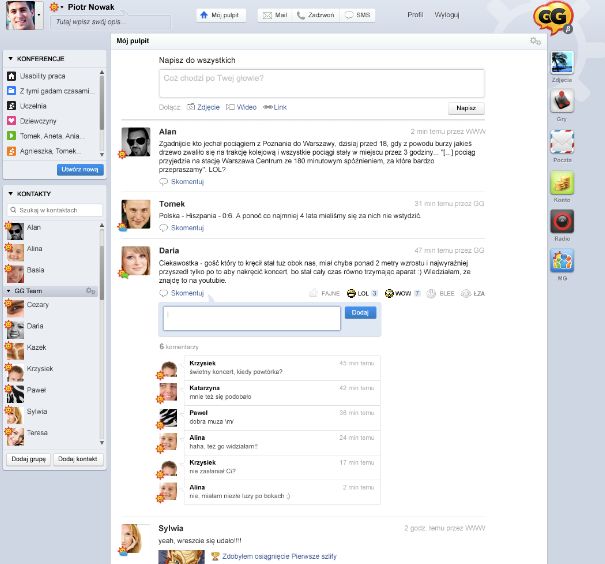
Task: React with WOW emoticon
Action: [389, 294]
